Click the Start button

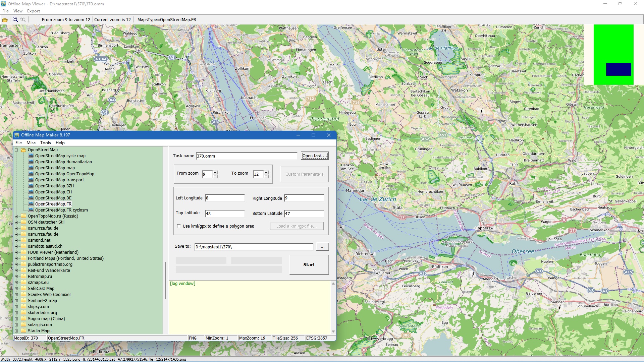coord(309,265)
